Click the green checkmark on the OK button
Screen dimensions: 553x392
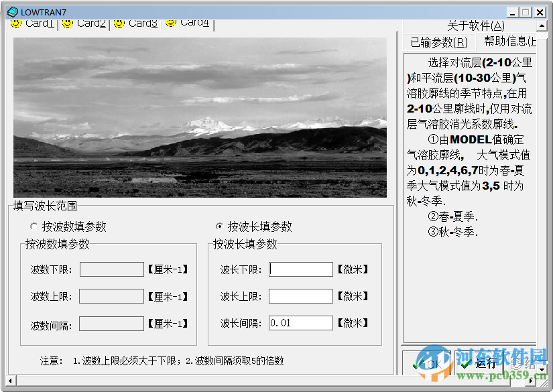coord(416,364)
